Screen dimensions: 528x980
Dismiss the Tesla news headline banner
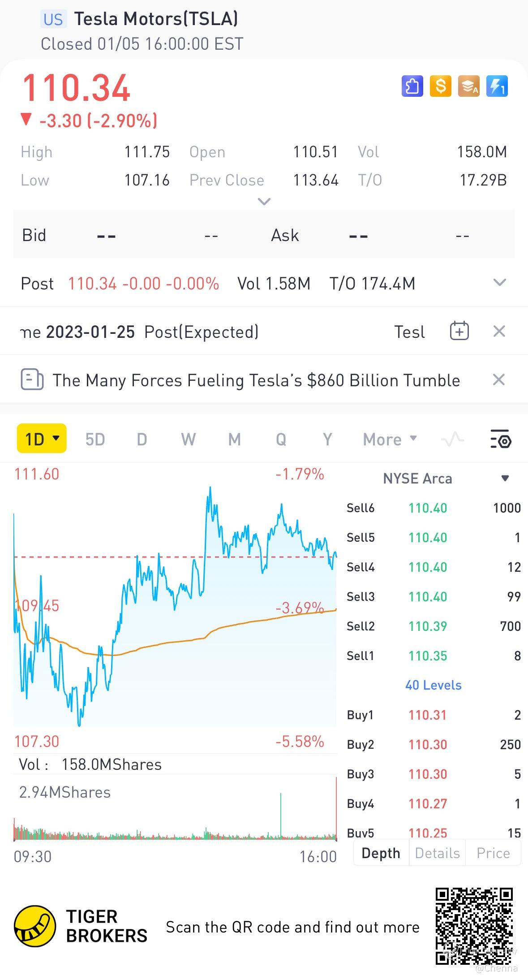coord(499,380)
